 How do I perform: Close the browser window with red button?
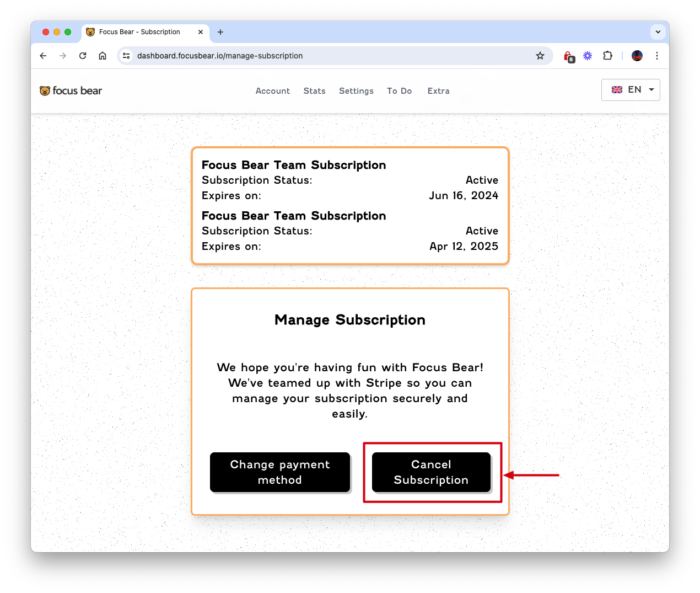tap(46, 32)
